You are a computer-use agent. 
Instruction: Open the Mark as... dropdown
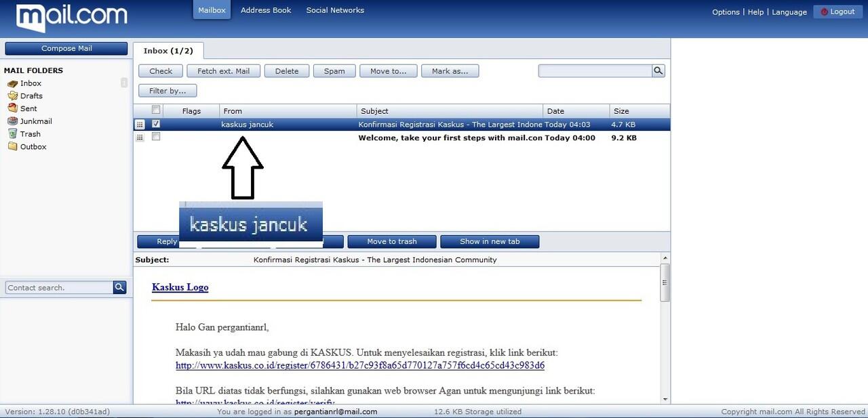coord(450,71)
